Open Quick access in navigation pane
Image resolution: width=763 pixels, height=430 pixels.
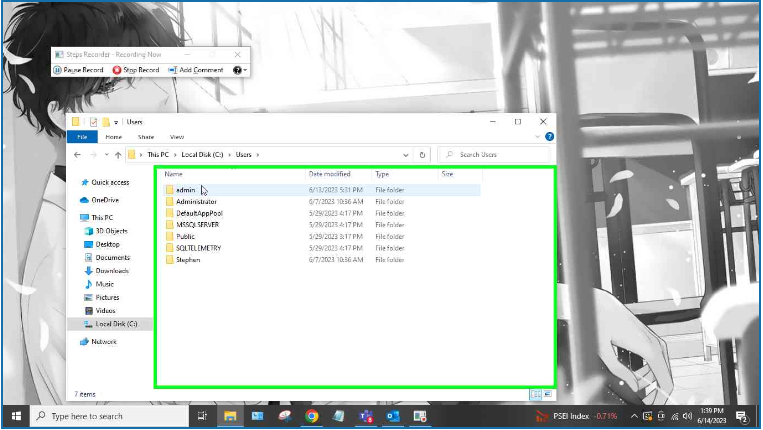tap(110, 182)
